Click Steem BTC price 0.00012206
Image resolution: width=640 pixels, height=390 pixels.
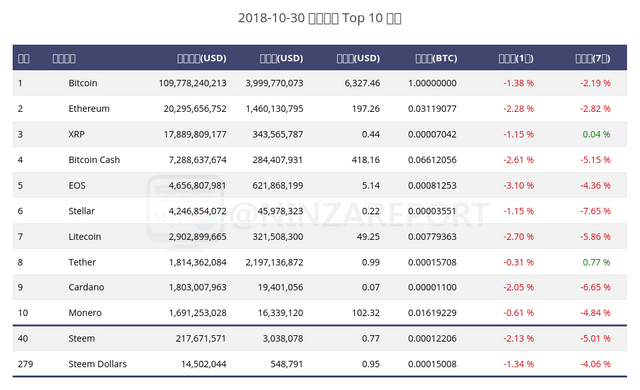point(432,339)
